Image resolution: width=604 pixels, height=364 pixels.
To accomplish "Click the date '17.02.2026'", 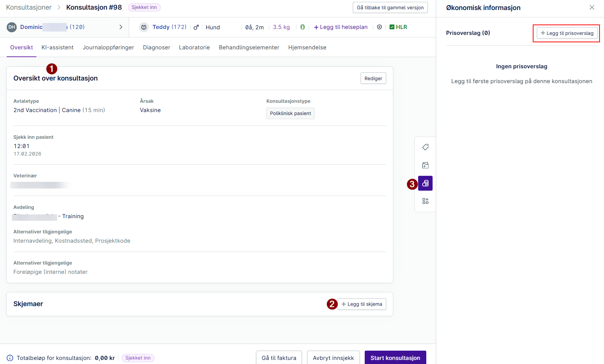I will 27,154.
